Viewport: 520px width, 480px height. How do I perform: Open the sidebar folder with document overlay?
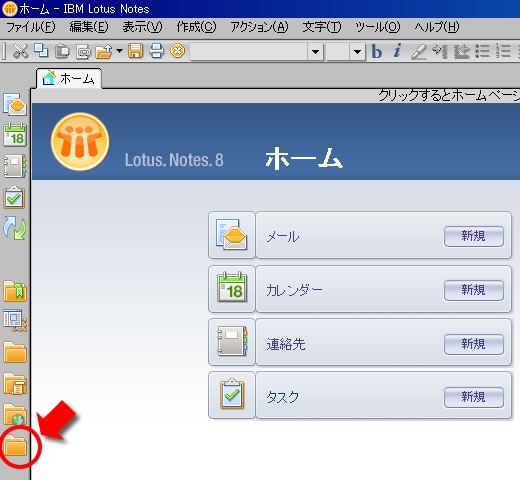coord(15,383)
